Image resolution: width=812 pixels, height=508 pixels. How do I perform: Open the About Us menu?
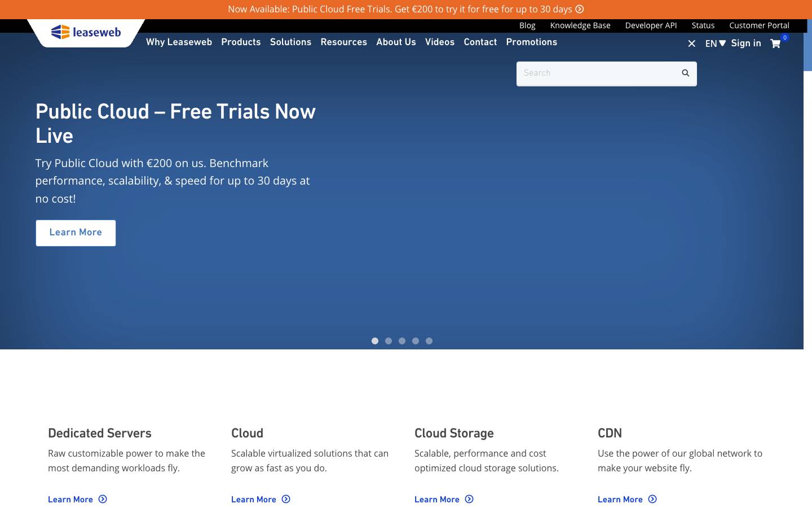tap(396, 42)
